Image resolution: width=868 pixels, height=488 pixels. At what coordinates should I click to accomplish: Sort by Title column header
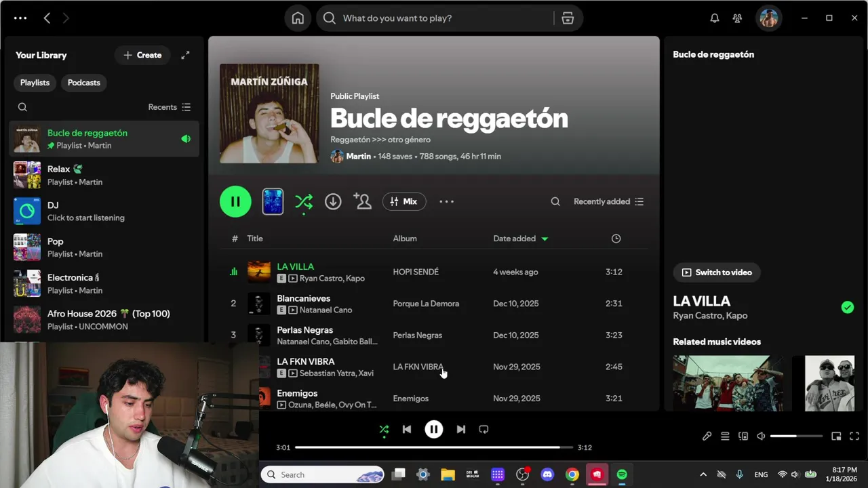click(x=255, y=239)
